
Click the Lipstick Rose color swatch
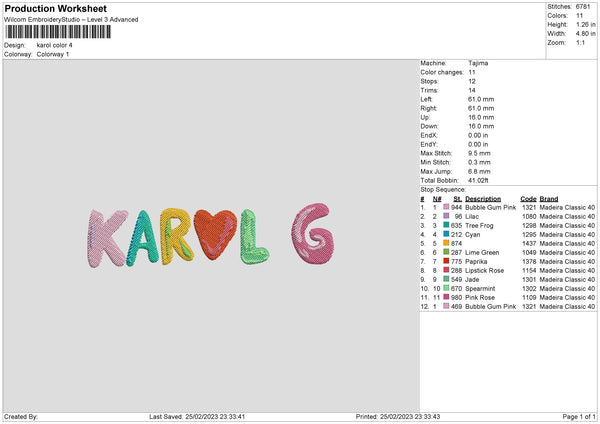pos(446,270)
